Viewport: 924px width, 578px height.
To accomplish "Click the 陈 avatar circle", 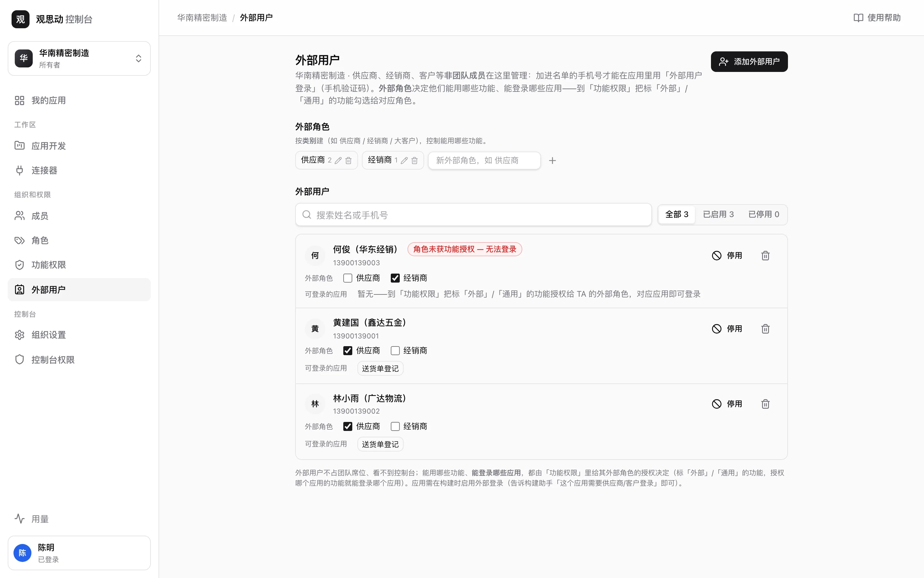I will click(x=22, y=553).
